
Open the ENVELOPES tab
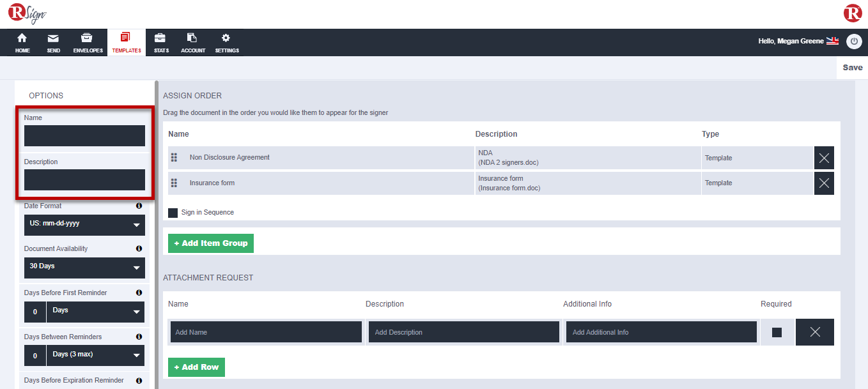88,42
